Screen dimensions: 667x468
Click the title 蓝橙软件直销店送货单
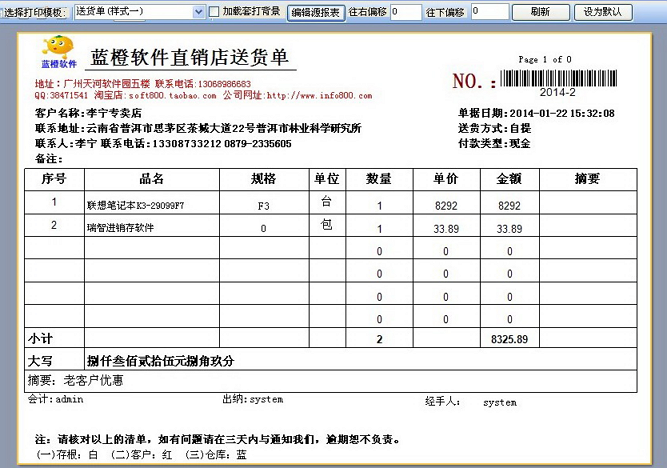190,57
